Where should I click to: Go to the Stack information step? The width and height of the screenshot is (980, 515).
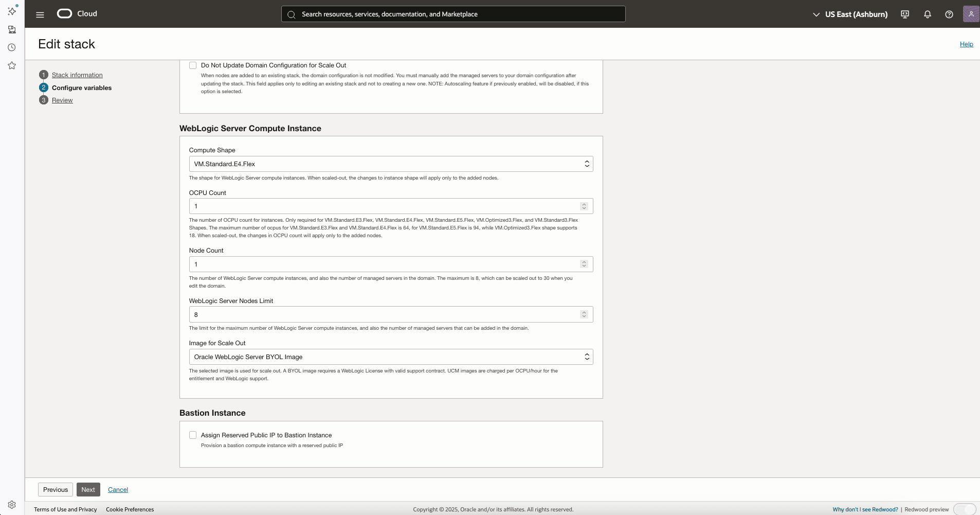coord(77,75)
